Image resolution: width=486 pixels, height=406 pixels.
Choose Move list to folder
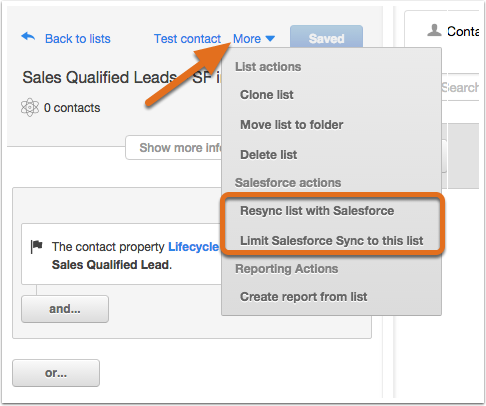(292, 125)
